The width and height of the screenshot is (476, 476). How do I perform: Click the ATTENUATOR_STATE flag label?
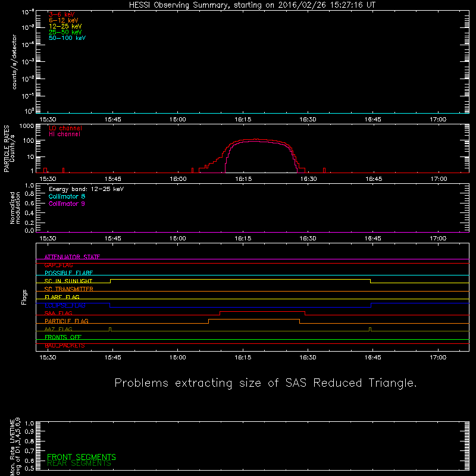coord(72,257)
